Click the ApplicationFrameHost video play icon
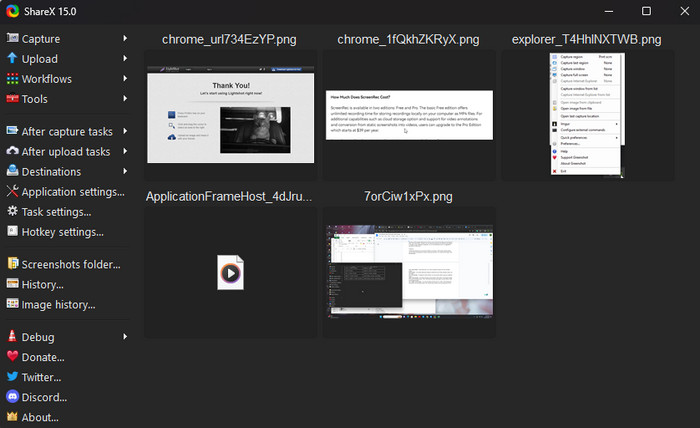700x428 pixels. tap(230, 272)
